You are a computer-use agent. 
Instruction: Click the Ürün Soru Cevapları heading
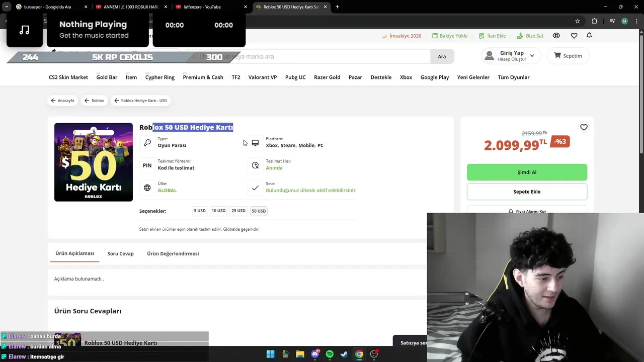coord(88,311)
